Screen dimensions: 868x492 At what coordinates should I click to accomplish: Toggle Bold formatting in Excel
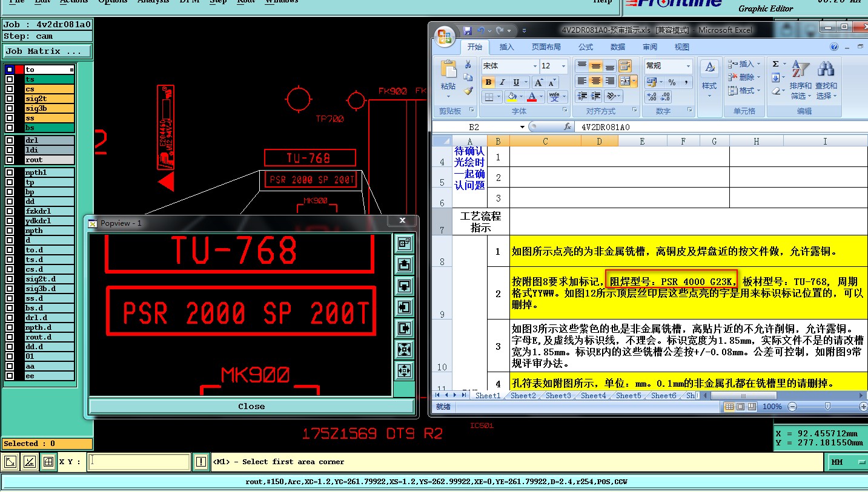488,82
